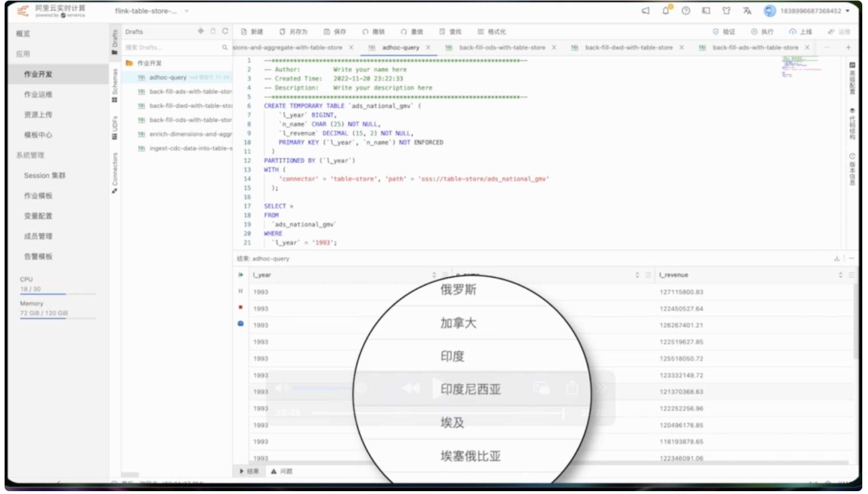The height and width of the screenshot is (494, 868).
Task: Switch to back-fill-ads-with-table-store editor tab
Action: pyautogui.click(x=756, y=48)
